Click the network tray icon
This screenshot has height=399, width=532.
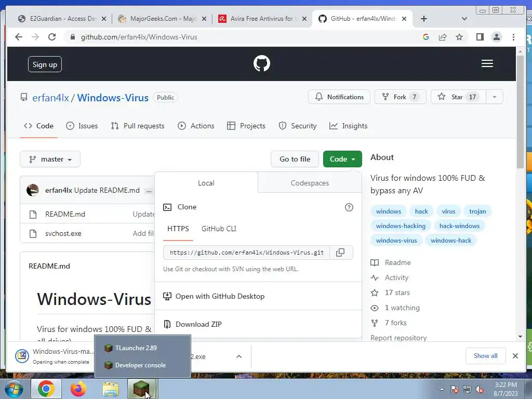[467, 389]
